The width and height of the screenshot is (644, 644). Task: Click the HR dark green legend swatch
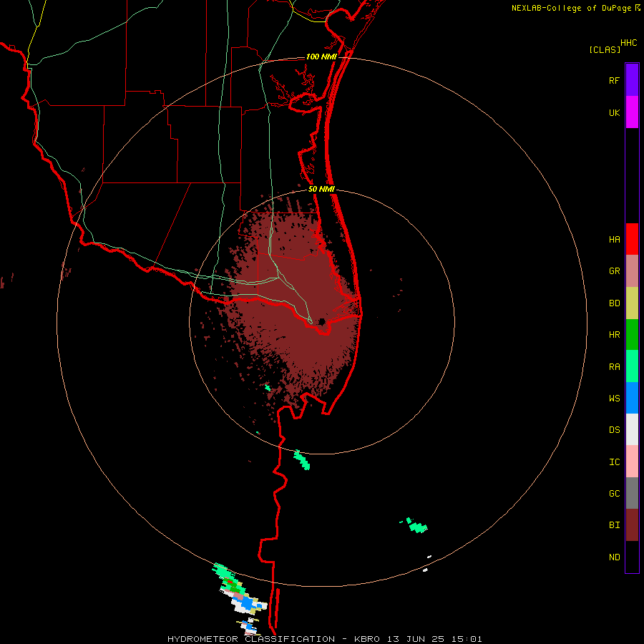point(632,335)
